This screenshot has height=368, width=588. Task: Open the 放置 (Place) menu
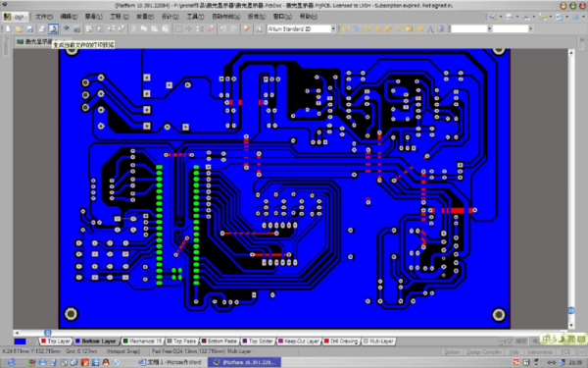145,17
